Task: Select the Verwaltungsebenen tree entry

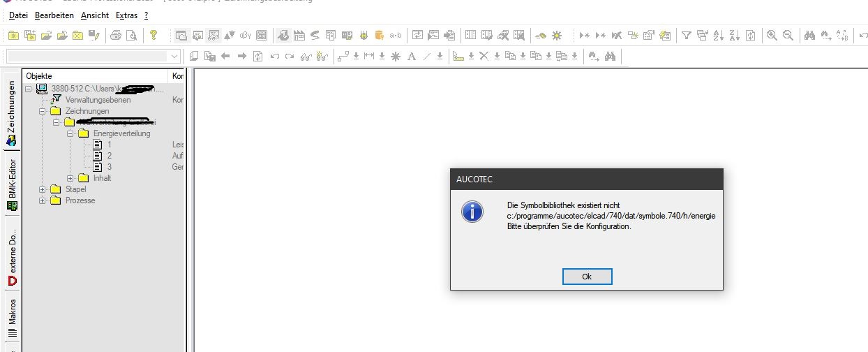Action: tap(98, 100)
